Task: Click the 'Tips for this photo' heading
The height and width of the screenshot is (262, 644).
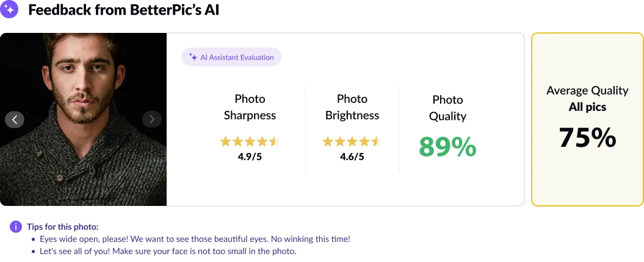Action: coord(62,227)
